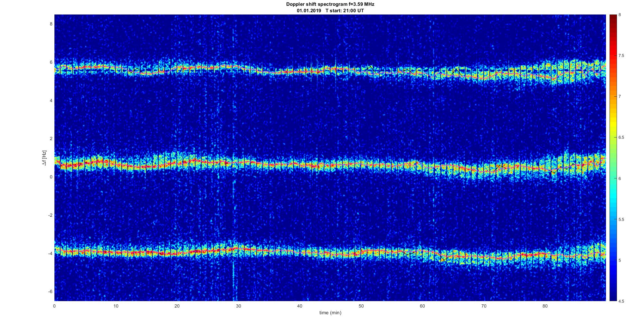Click the middle Doppler trace near 0.5 Hz

[330, 165]
